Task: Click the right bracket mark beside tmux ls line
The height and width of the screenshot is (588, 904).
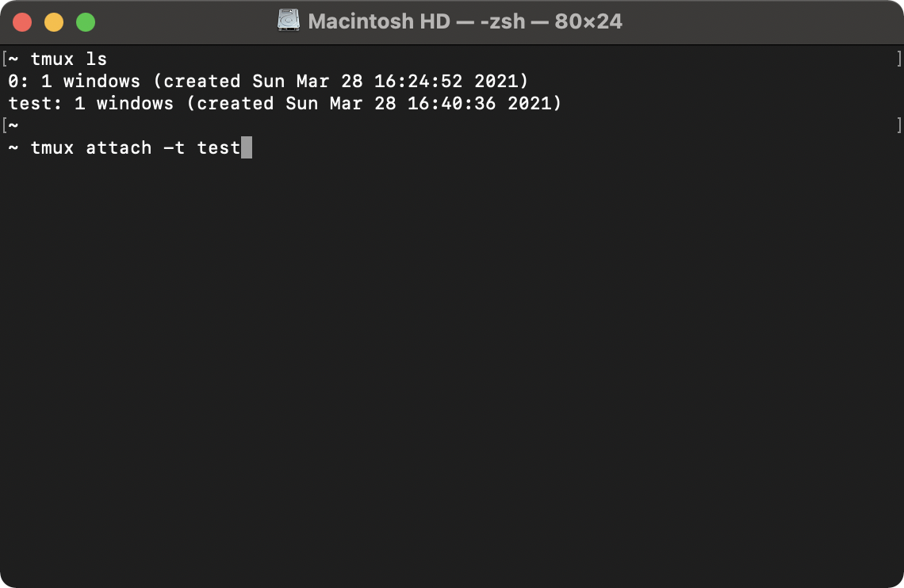Action: click(898, 59)
